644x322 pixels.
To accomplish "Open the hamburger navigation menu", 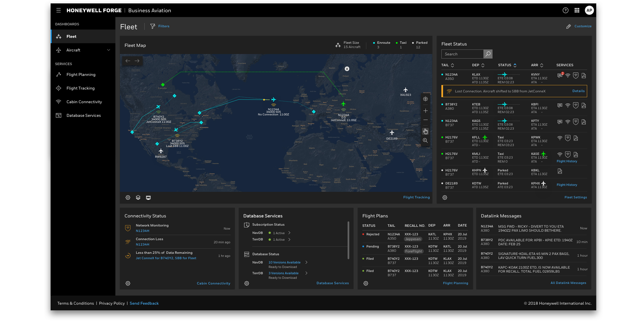I will coord(59,10).
